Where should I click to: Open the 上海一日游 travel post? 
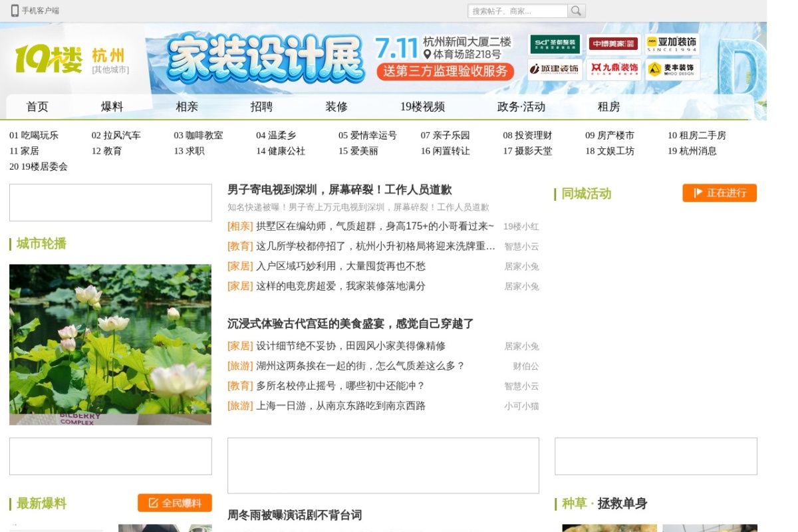tap(340, 406)
